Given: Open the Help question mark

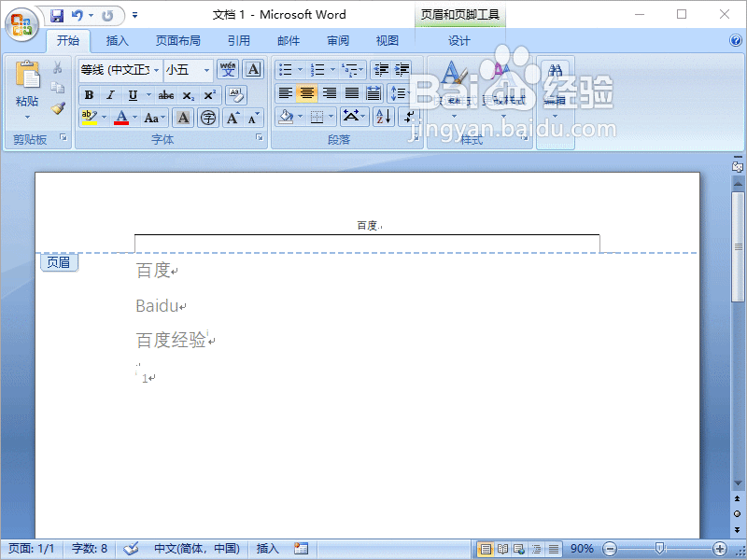Looking at the screenshot, I should tap(736, 40).
